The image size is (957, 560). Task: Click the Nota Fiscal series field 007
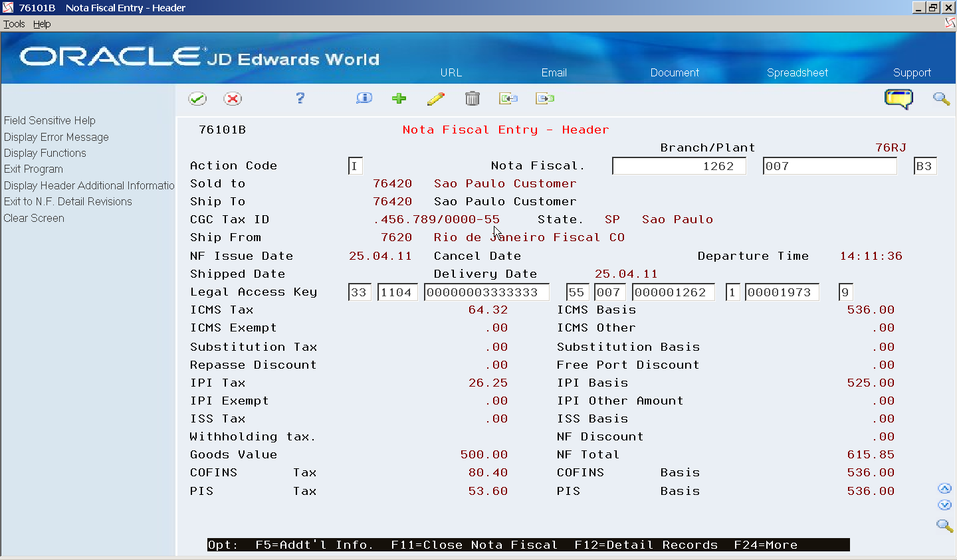pyautogui.click(x=830, y=166)
